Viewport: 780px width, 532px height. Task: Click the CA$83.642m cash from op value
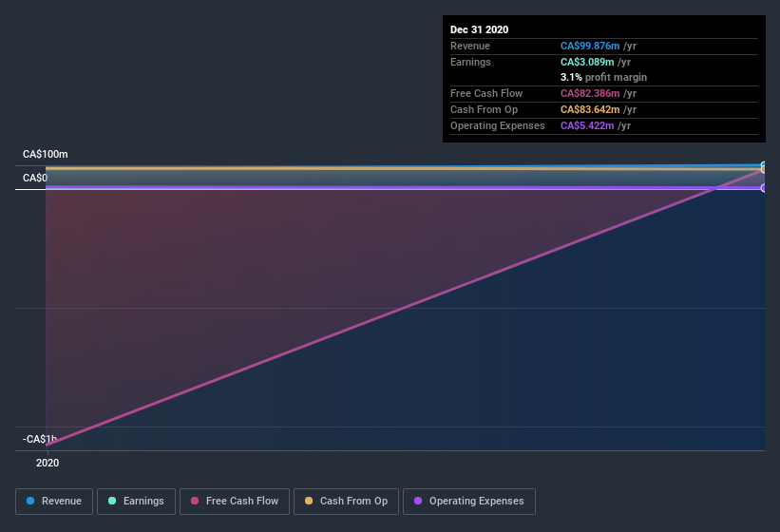coord(590,109)
